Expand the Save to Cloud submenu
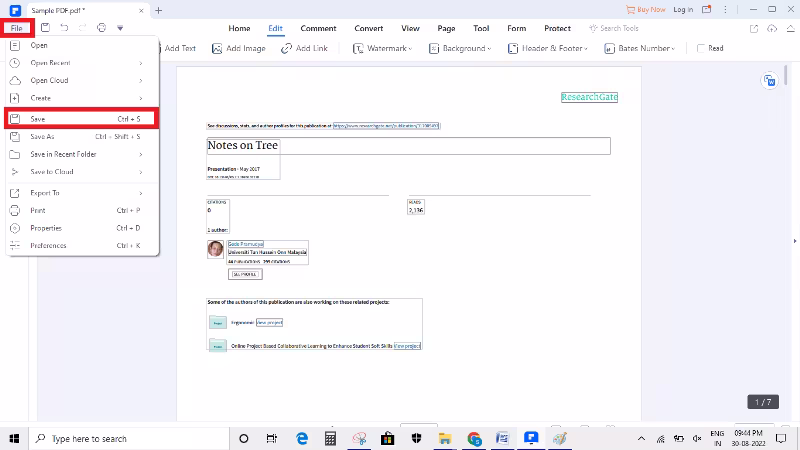This screenshot has height=450, width=800. [82, 172]
